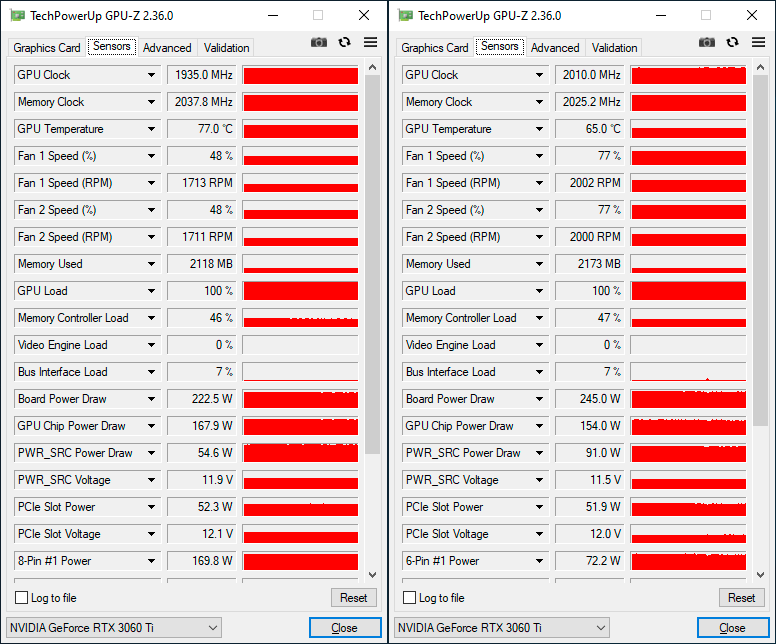This screenshot has width=776, height=644.
Task: Click the GPU-Z title bar icon in right window
Action: pos(404,15)
